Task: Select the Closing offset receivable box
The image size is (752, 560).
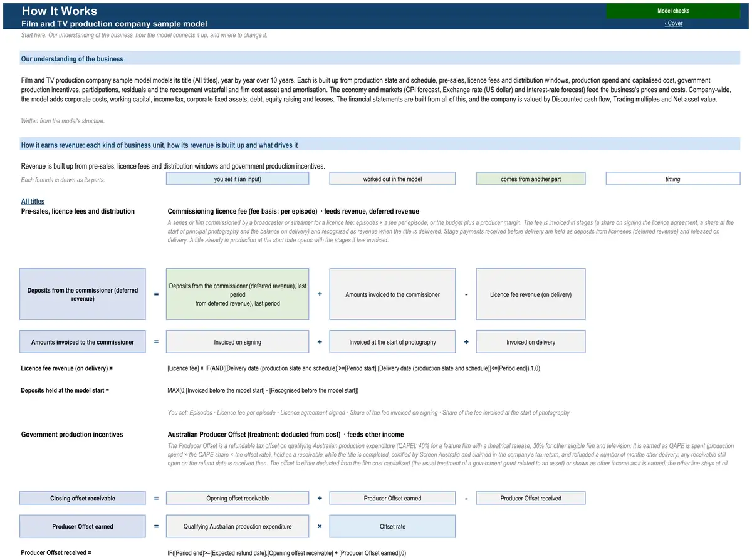Action: coord(83,499)
